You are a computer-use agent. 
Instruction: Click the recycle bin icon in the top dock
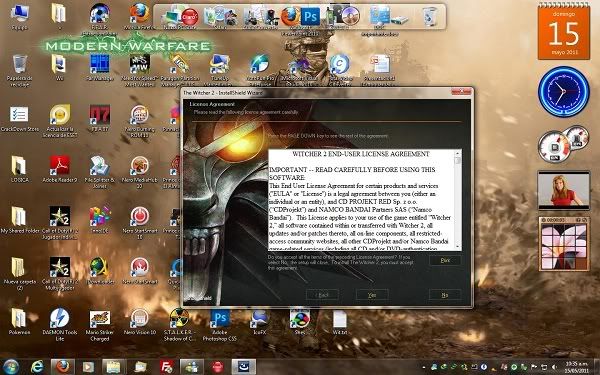pyautogui.click(x=429, y=17)
